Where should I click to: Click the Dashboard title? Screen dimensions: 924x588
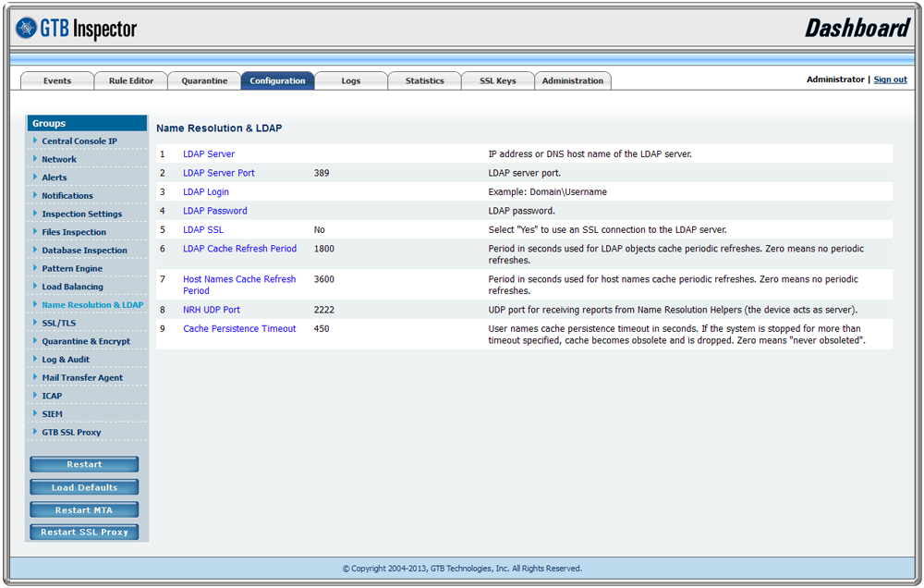857,29
